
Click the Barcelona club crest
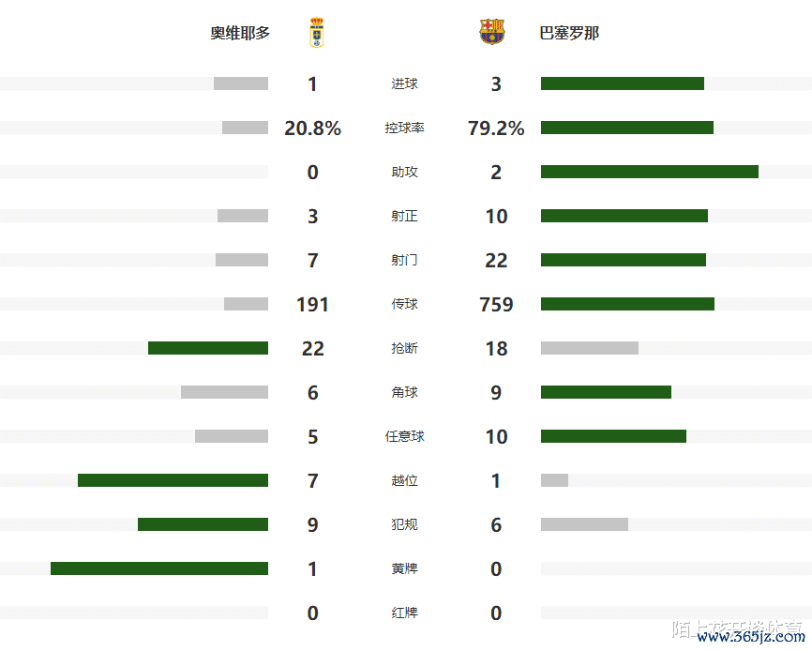(491, 33)
